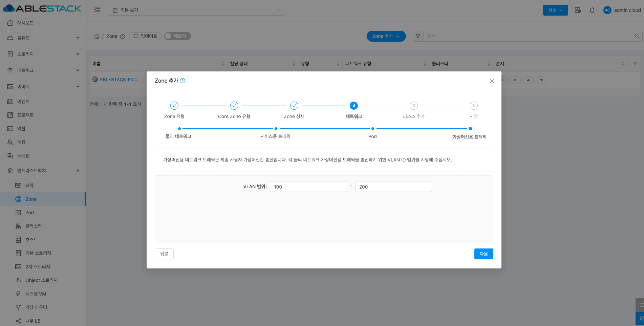
Task: Sort by the 순서 column sort icon
Action: tap(623, 64)
